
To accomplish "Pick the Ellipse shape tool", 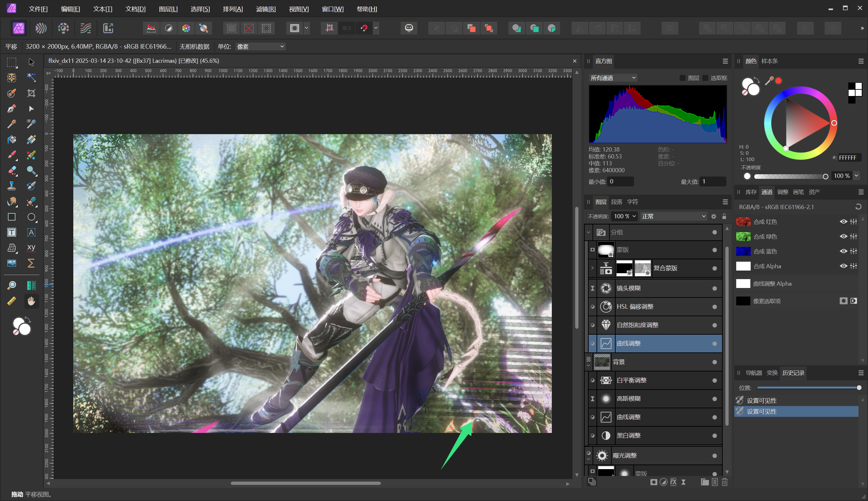I will click(x=31, y=217).
